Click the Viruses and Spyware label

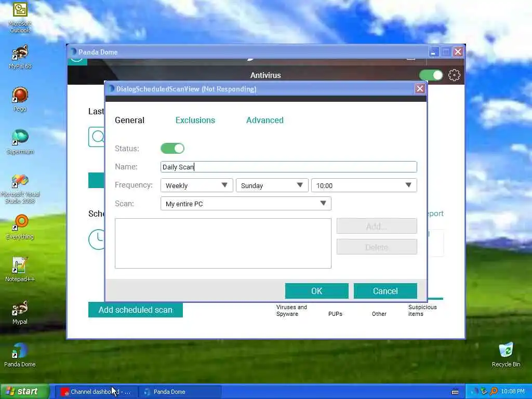point(291,311)
